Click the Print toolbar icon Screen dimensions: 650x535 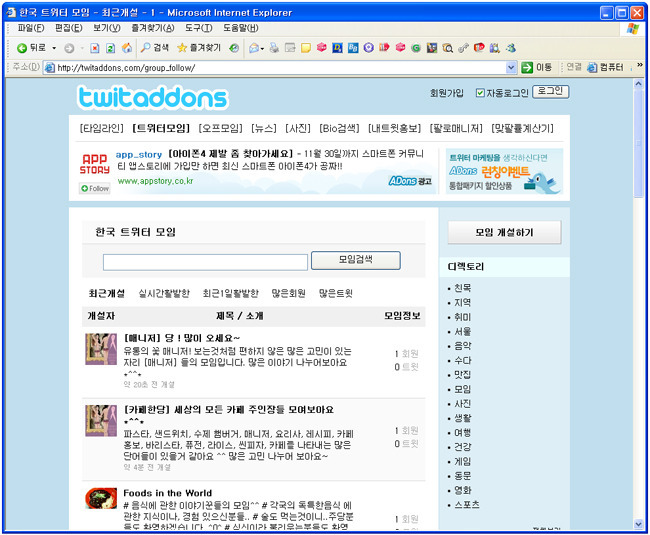point(274,48)
